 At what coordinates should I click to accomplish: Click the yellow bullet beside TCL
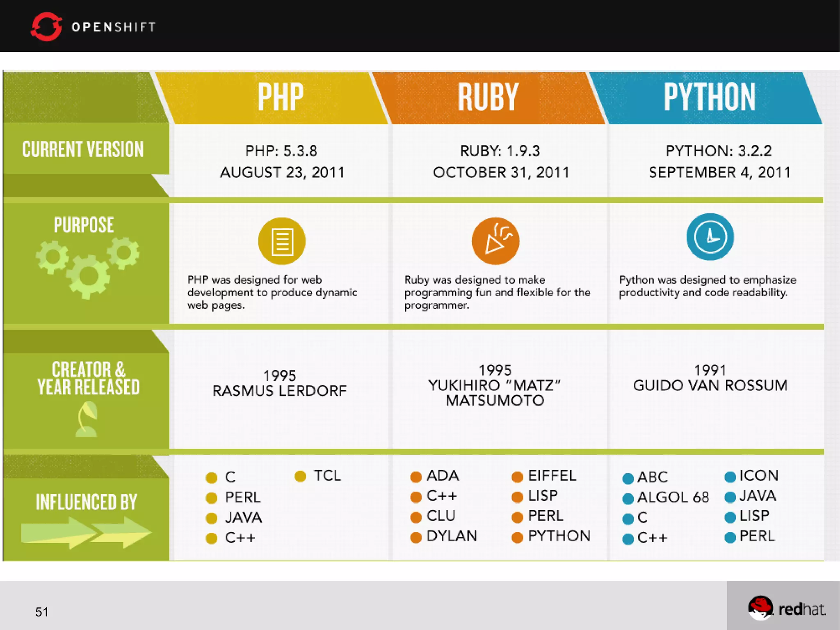coord(300,476)
